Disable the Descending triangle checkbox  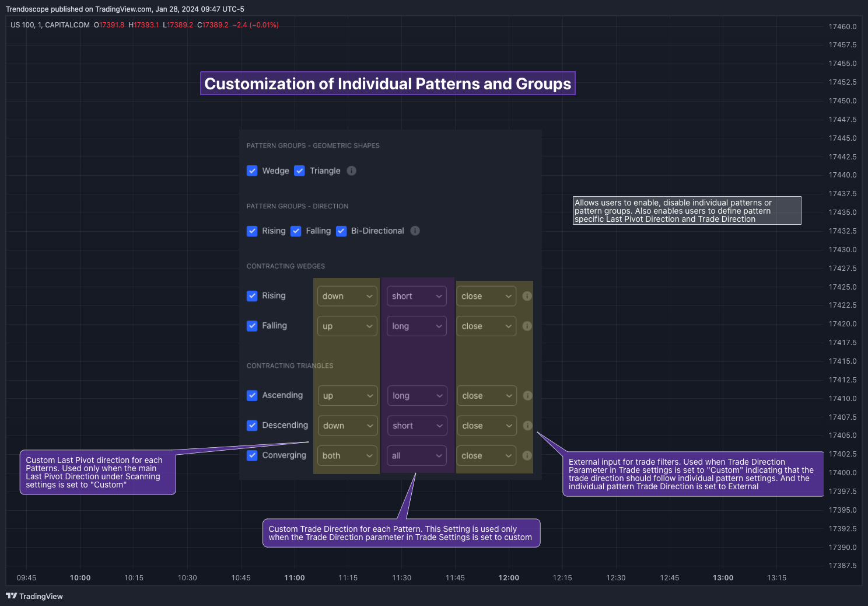[x=252, y=425]
